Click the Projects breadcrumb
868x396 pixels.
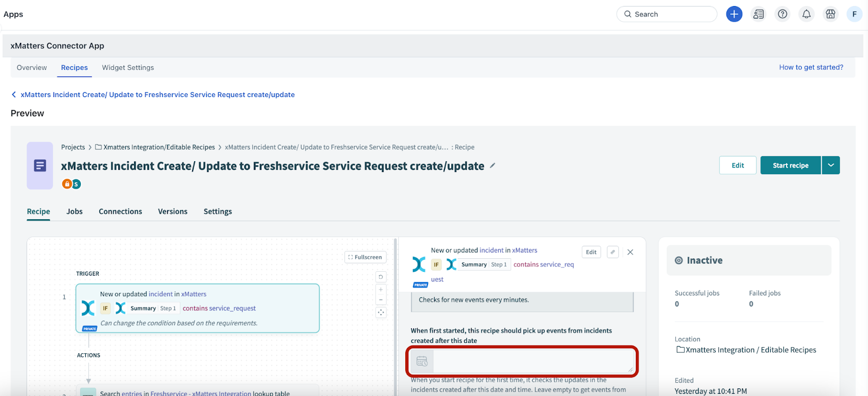tap(73, 147)
